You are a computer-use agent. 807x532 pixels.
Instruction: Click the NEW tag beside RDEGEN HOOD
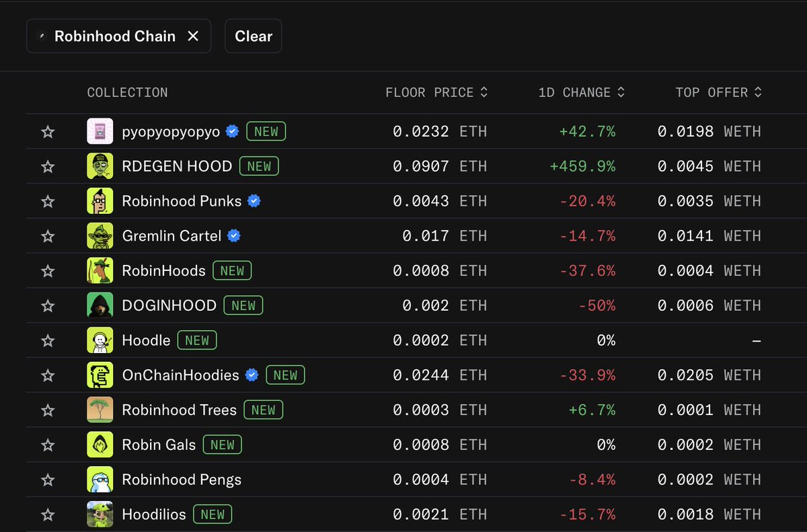[259, 166]
